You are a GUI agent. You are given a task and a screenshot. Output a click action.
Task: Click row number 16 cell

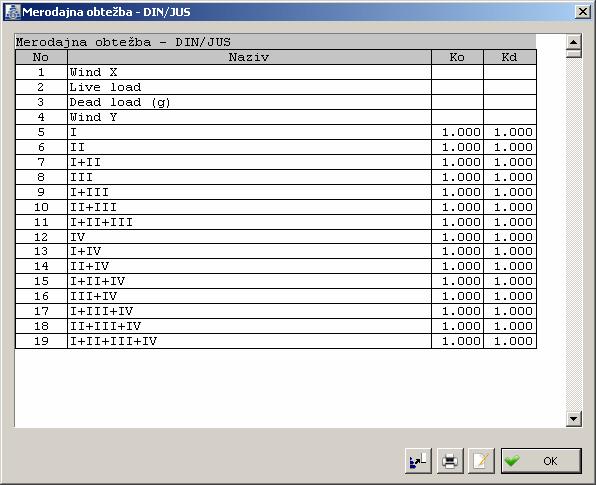pos(41,296)
